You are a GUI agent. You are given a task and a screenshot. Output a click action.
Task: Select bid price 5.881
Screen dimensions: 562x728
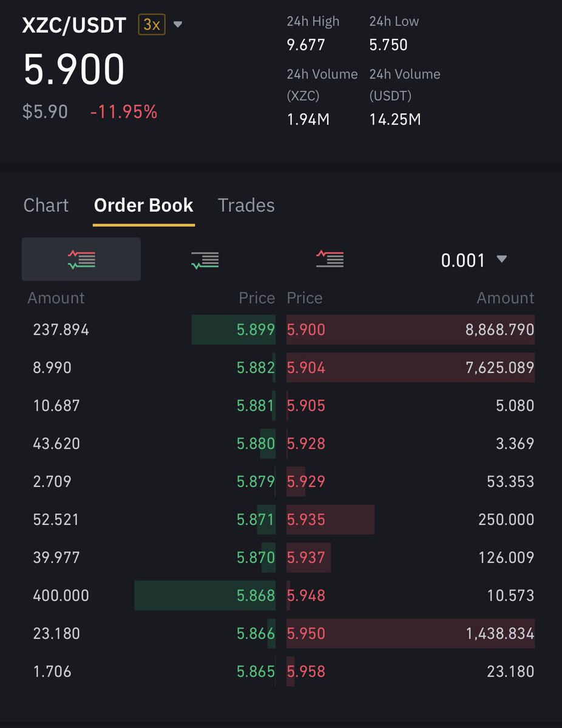coord(256,406)
